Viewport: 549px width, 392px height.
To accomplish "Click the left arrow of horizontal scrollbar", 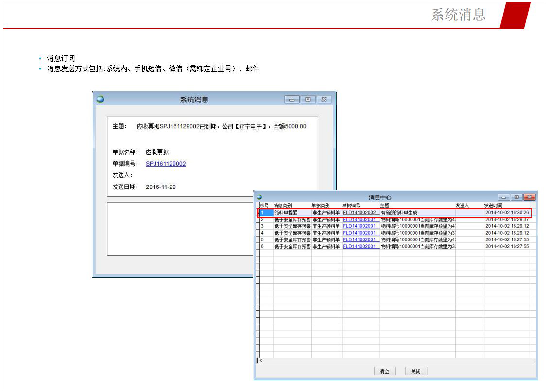I will [261, 361].
